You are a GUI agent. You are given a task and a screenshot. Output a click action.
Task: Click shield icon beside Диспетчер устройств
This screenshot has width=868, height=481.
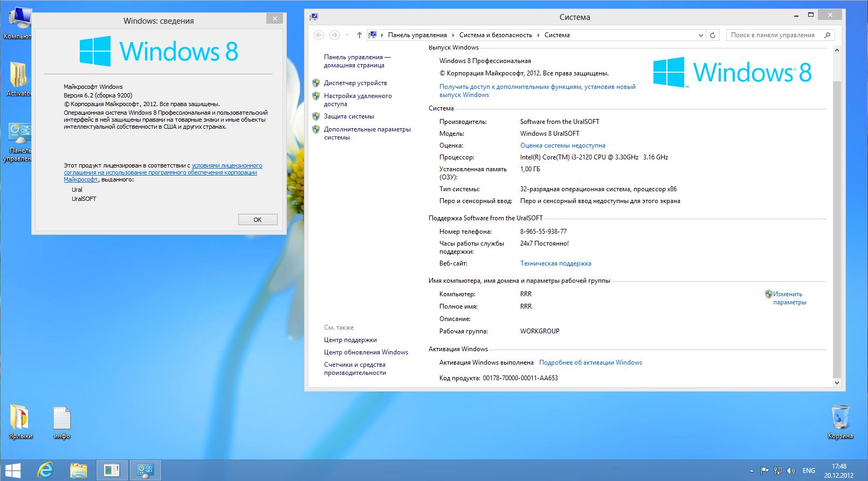316,83
